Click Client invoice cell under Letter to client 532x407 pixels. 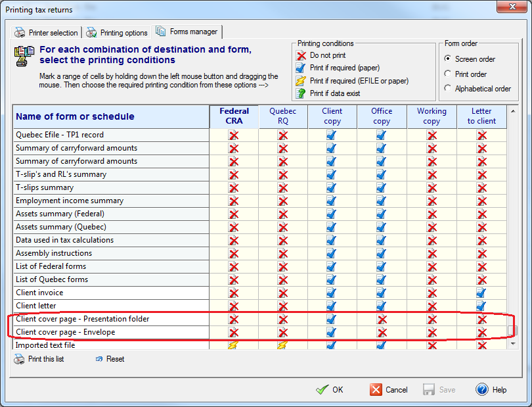481,293
